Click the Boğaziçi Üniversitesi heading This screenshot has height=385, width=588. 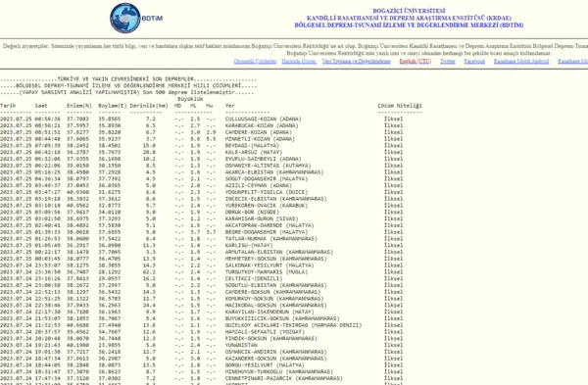tap(409, 11)
